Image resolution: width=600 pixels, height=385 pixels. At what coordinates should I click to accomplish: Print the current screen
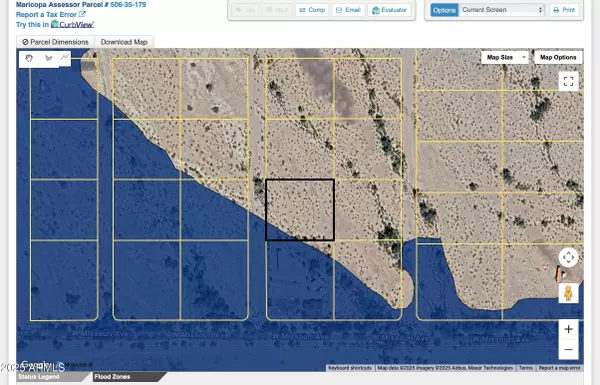(x=564, y=10)
